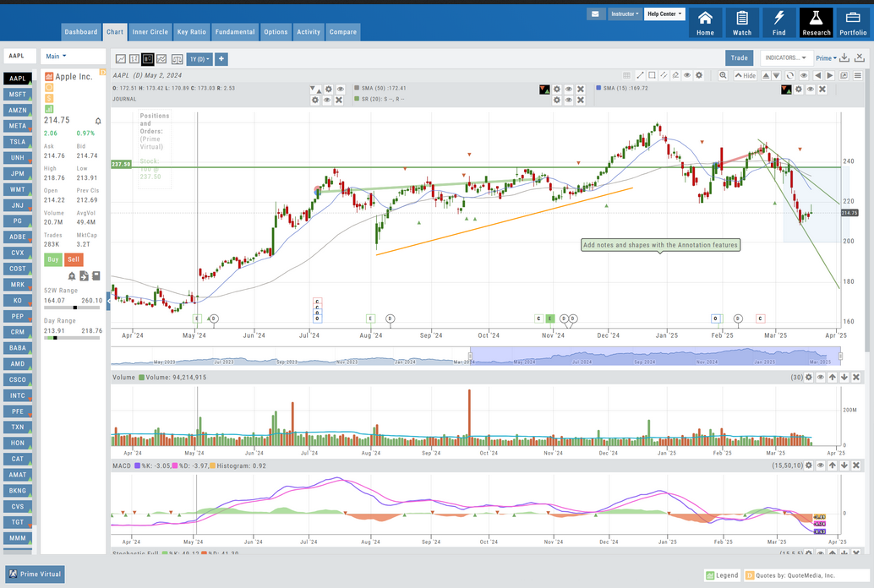Screen dimensions: 874x588
Task: Toggle SR (20) visibility eye
Action: point(569,101)
